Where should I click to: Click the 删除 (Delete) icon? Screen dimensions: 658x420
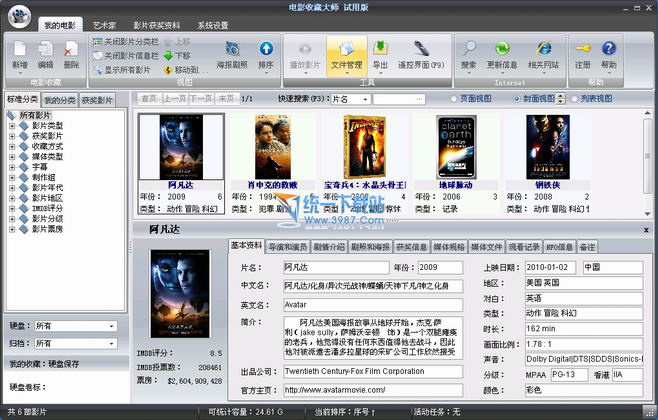click(x=71, y=50)
